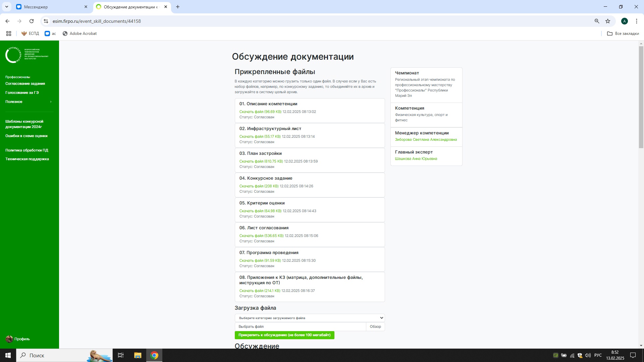Click the battery icon in system tray
This screenshot has height=362, width=644.
(x=564, y=355)
